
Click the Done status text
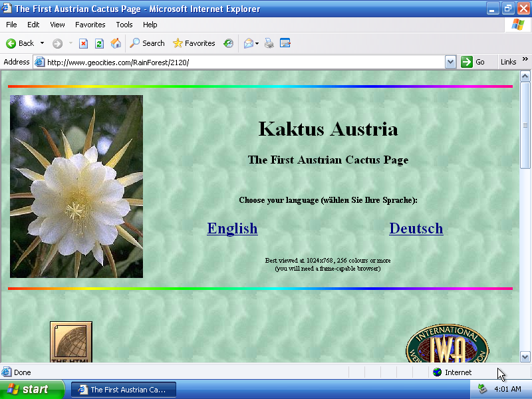point(23,372)
